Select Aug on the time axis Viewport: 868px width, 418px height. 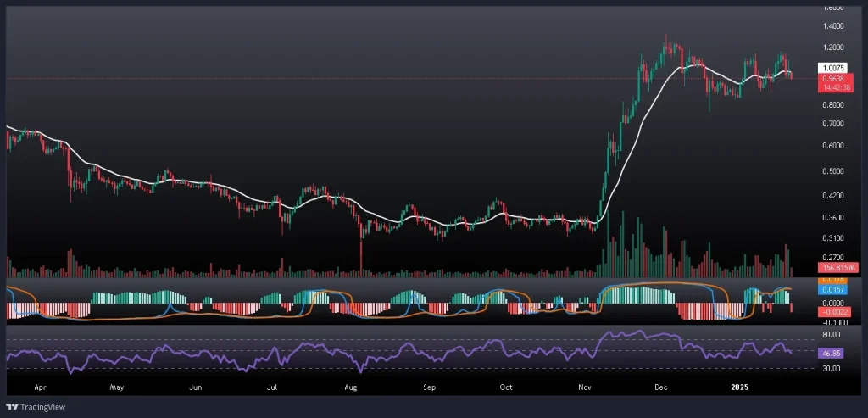351,386
